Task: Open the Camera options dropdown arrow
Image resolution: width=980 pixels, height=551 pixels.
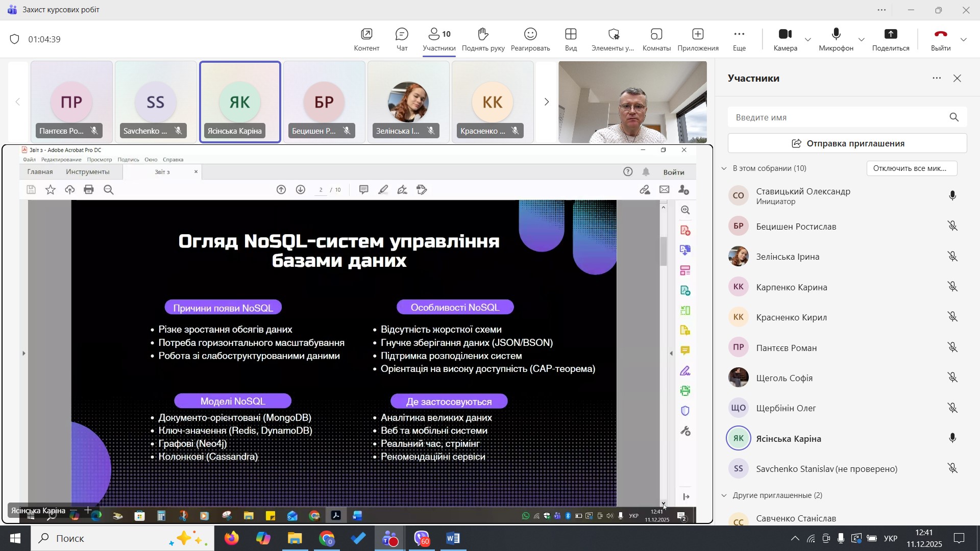Action: tap(808, 40)
